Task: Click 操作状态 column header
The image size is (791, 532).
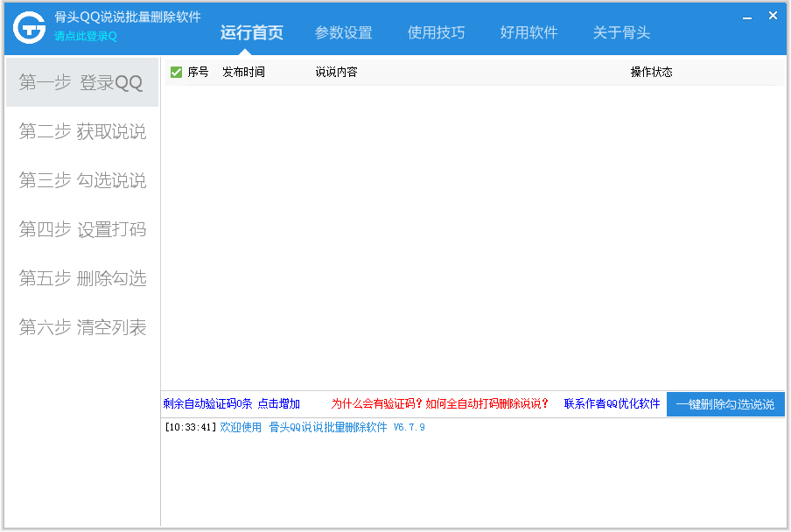Action: click(x=651, y=72)
